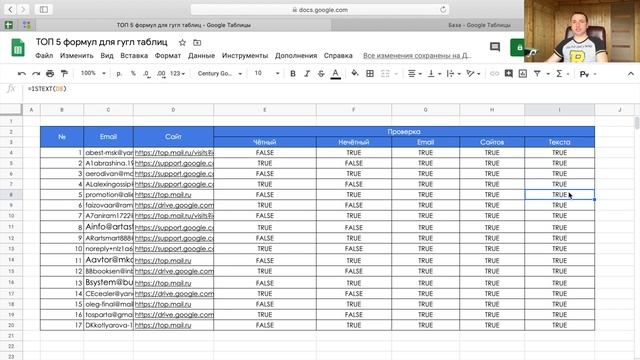
Task: Open the Century Gothic font dropdown
Action: (220, 73)
